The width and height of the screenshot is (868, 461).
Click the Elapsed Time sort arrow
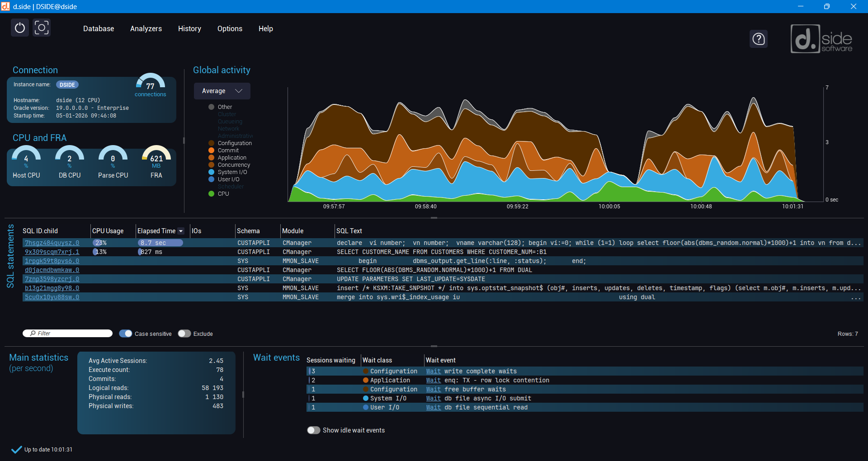tap(181, 231)
